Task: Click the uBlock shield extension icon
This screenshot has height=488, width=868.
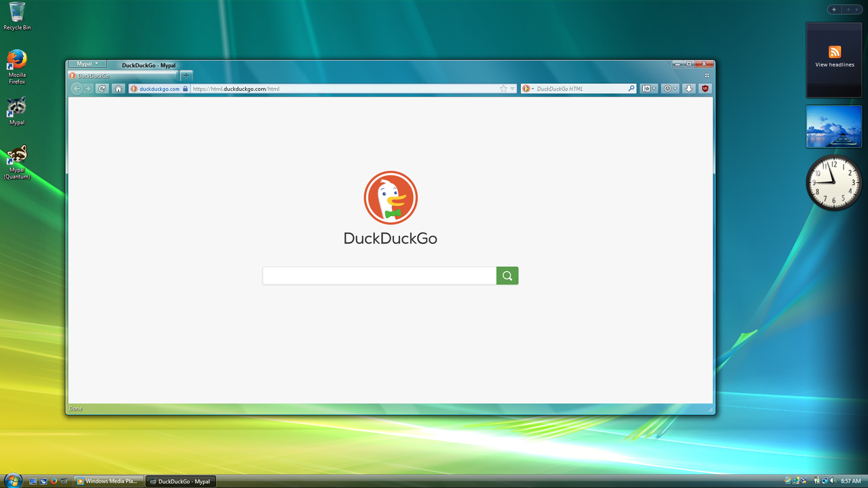Action: pyautogui.click(x=705, y=89)
